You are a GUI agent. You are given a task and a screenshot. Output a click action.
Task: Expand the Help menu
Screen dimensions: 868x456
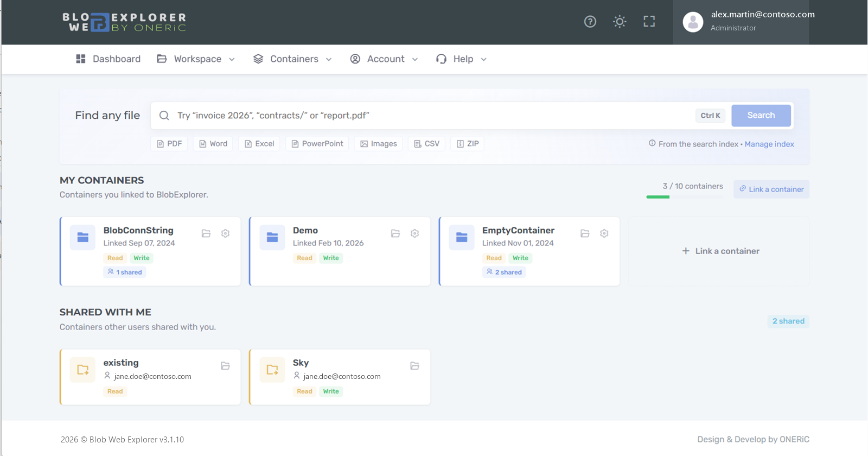(462, 59)
